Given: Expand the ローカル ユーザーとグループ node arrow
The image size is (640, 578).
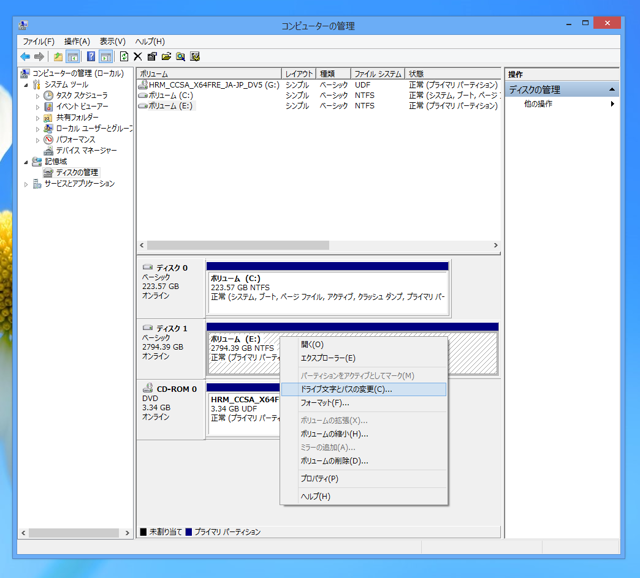Looking at the screenshot, I should [x=38, y=129].
